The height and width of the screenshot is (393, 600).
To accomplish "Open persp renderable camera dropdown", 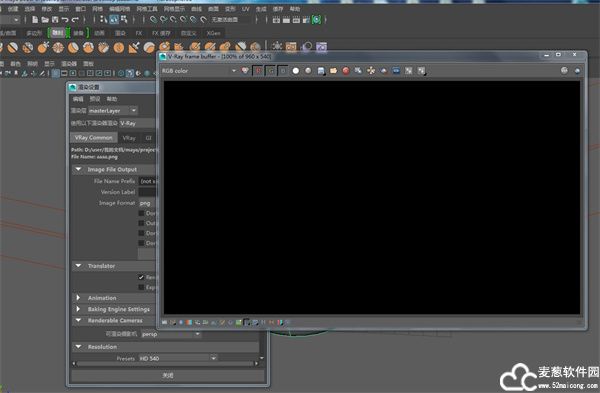I will click(x=171, y=334).
